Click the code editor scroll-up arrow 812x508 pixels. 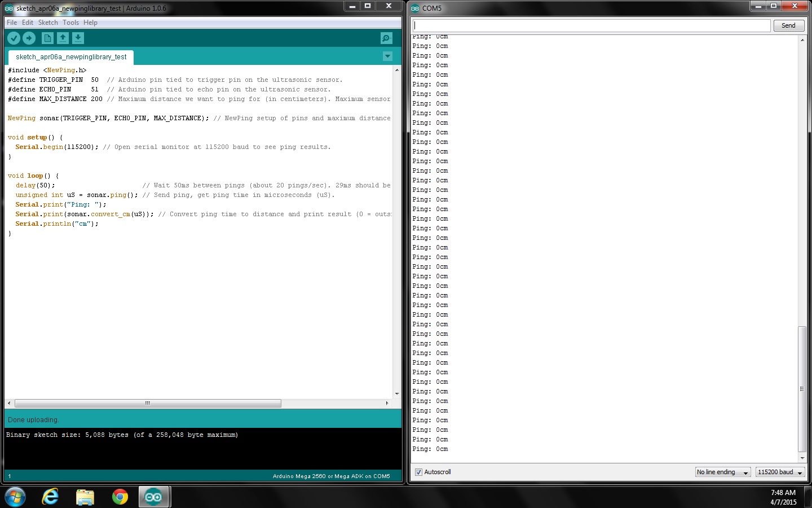click(x=397, y=70)
